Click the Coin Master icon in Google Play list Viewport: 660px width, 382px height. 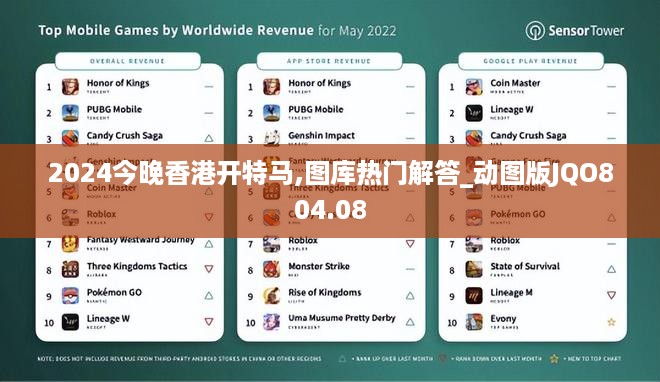click(x=474, y=87)
